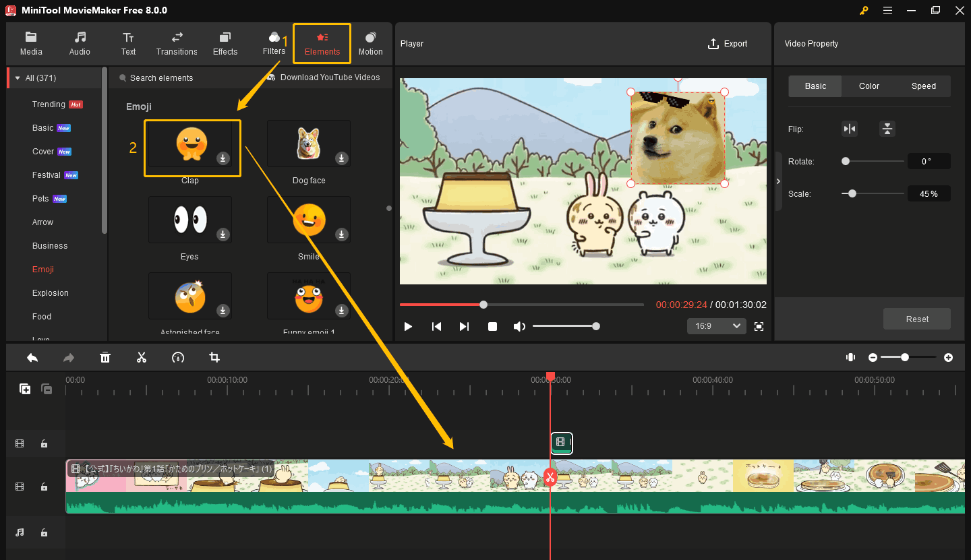Select the Arrow category
971x560 pixels.
tap(42, 222)
